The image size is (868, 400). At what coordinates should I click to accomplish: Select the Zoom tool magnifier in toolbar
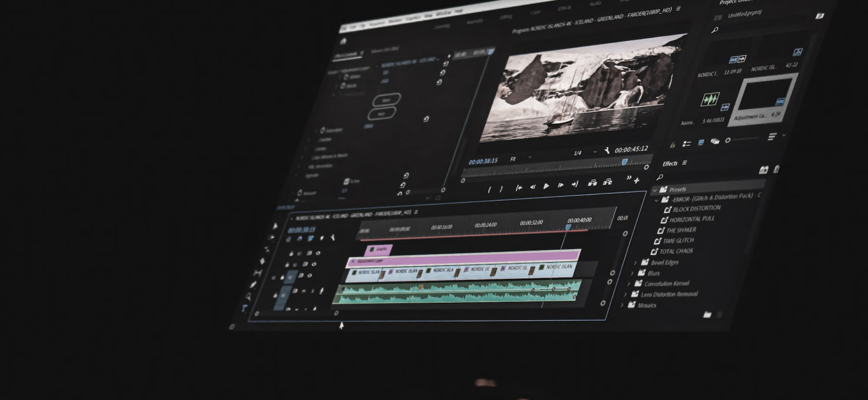pyautogui.click(x=248, y=297)
